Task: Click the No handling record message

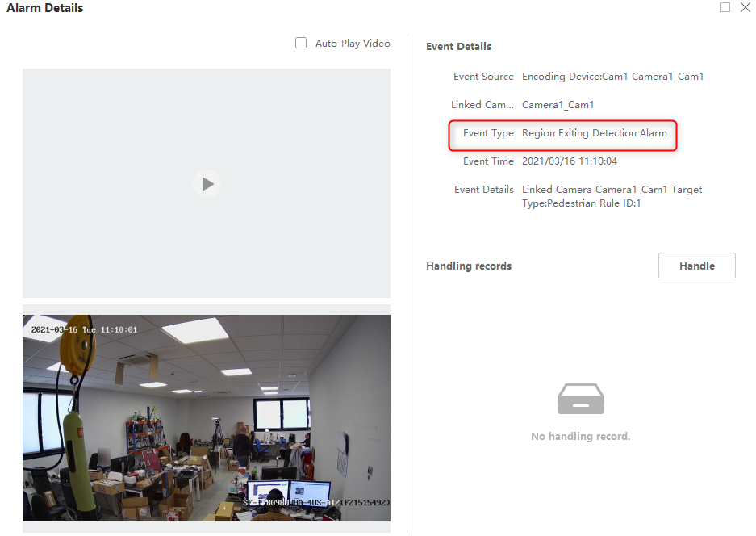Action: [580, 436]
